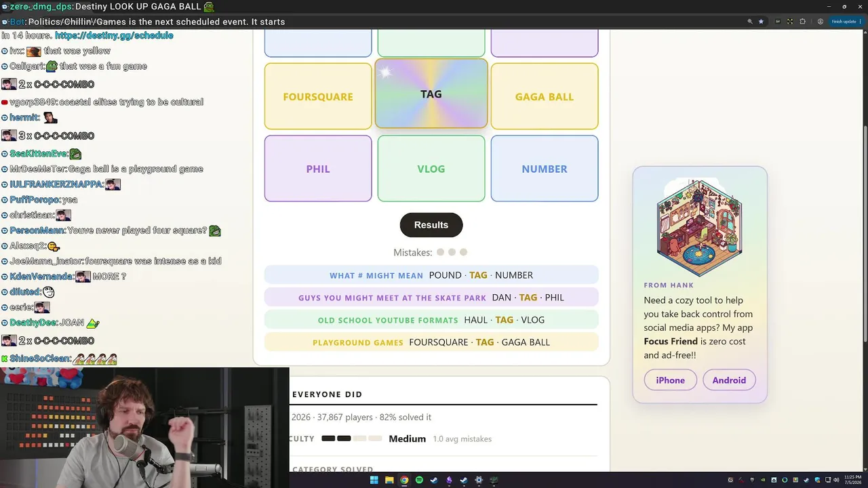Click the difficulty meter bars next to Medium
868x488 pixels.
pos(352,439)
